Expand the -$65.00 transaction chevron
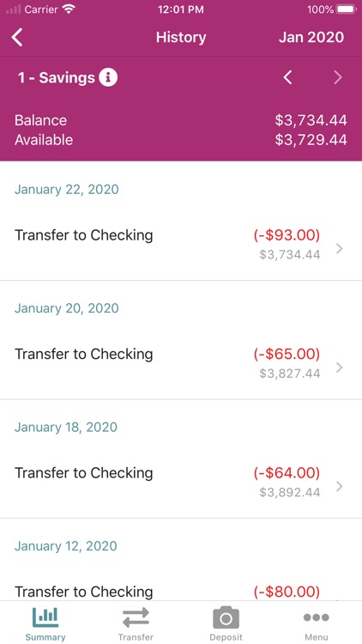The height and width of the screenshot is (644, 362). point(339,368)
